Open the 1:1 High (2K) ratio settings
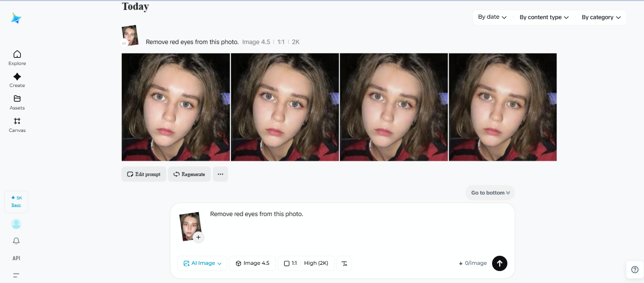Image resolution: width=644 pixels, height=283 pixels. (x=306, y=263)
